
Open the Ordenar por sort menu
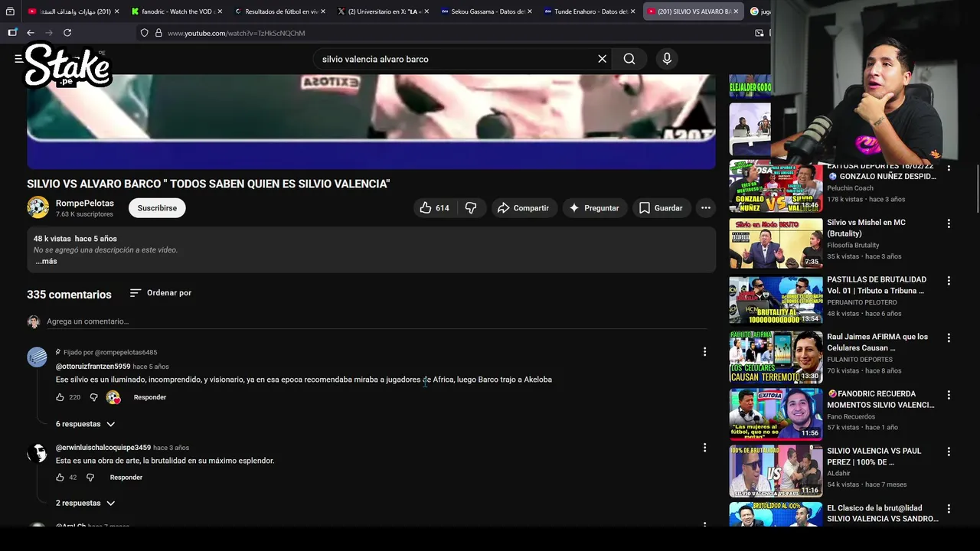pyautogui.click(x=160, y=293)
